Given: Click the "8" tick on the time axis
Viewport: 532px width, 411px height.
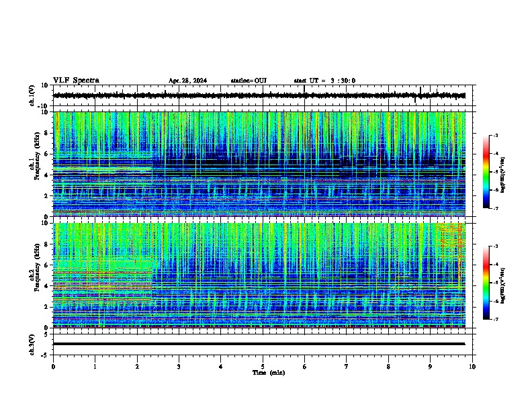Looking at the screenshot, I should (388, 367).
